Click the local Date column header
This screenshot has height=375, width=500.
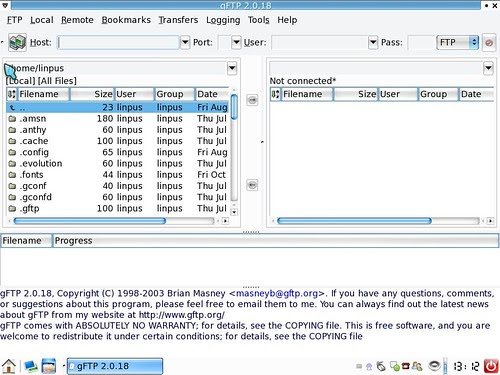[x=212, y=94]
